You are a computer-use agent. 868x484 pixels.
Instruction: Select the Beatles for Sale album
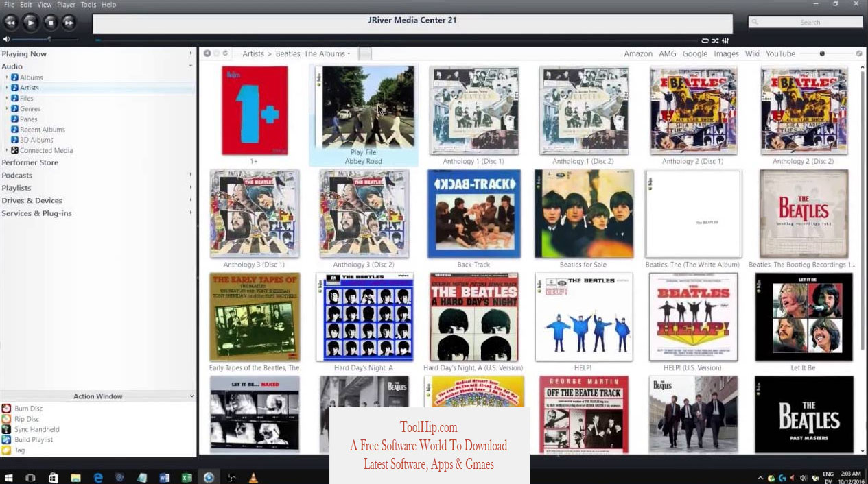(x=584, y=214)
